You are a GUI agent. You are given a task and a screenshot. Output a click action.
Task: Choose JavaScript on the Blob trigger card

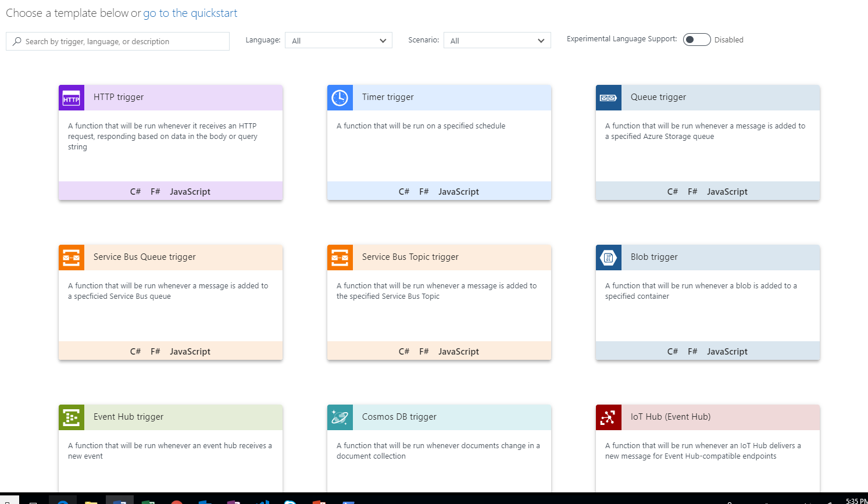(727, 352)
